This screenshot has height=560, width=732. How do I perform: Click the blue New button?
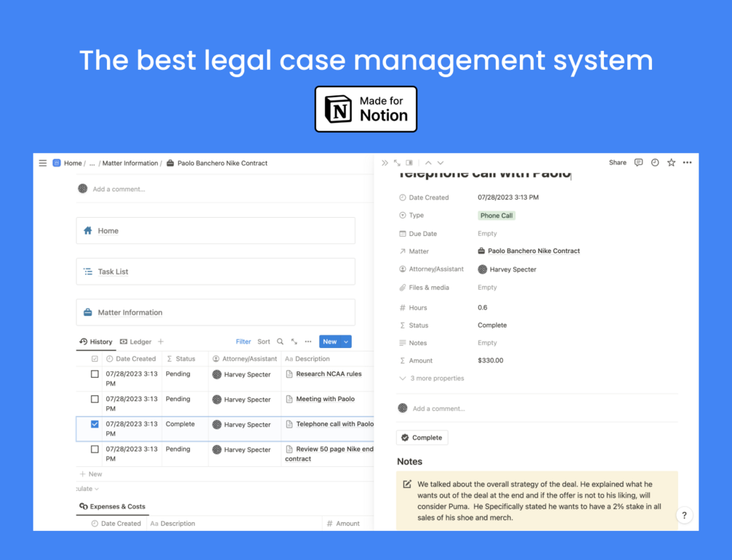pos(330,342)
